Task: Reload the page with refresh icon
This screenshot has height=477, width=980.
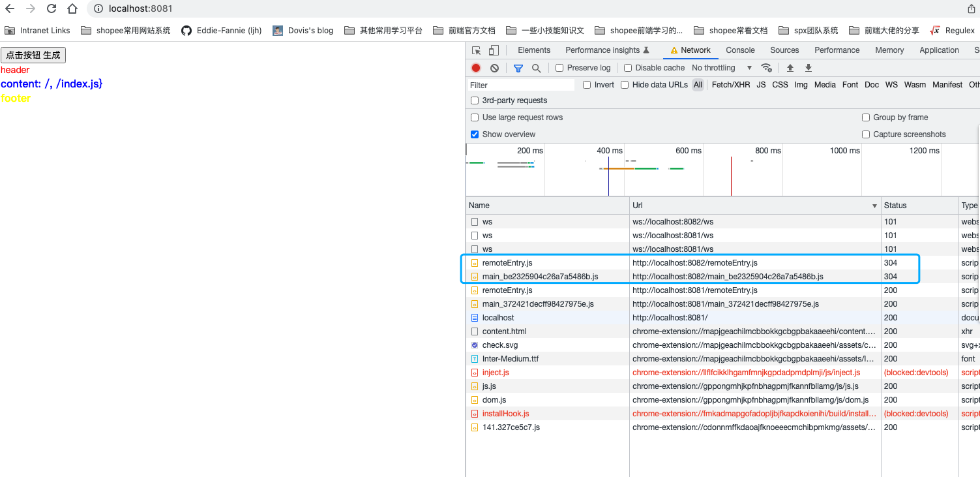Action: click(52, 8)
